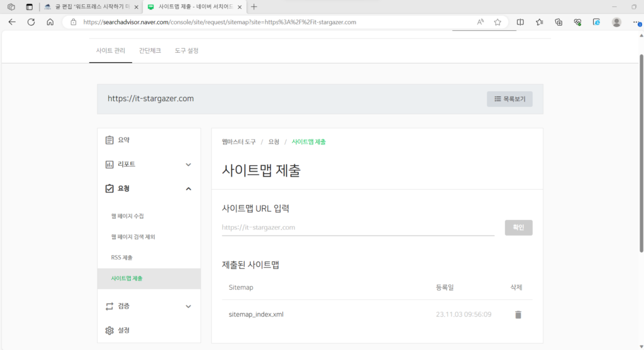Open the workspaces icon in title bar
Screen dimensions: 644x350
click(11, 7)
